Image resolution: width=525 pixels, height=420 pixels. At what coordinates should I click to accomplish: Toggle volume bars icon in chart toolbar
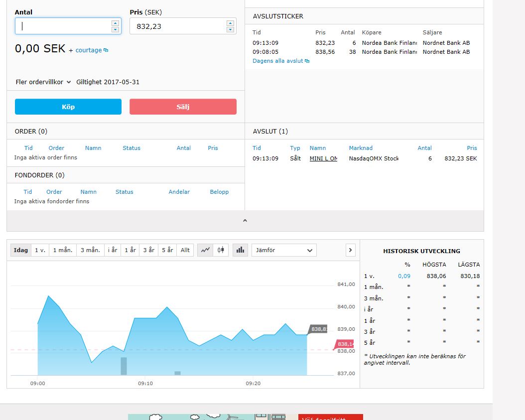tap(240, 250)
